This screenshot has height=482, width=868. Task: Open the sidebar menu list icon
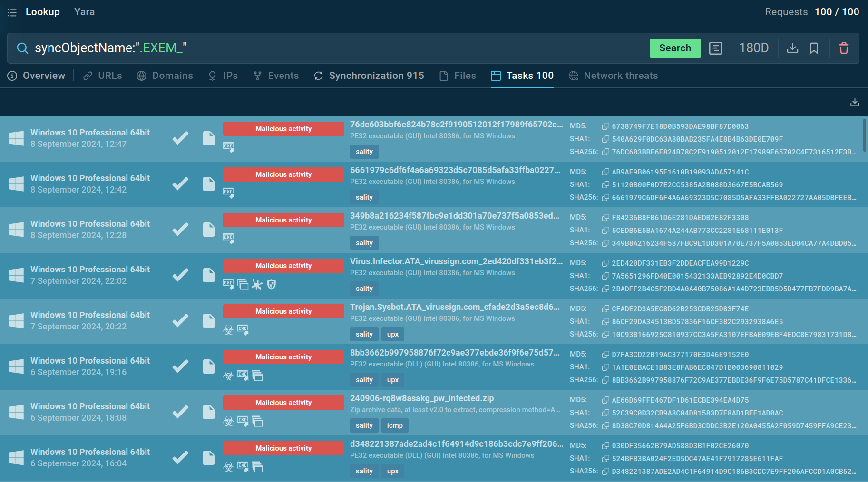[x=12, y=12]
